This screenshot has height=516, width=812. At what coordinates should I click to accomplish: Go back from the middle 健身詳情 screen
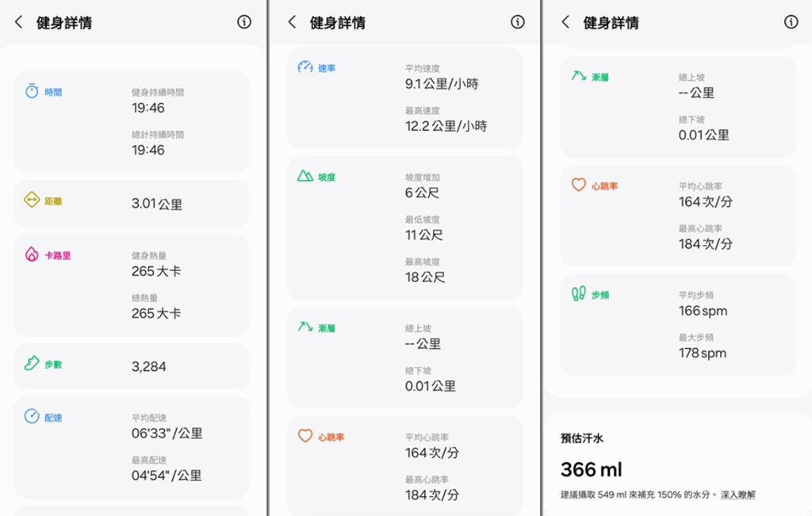[x=292, y=22]
